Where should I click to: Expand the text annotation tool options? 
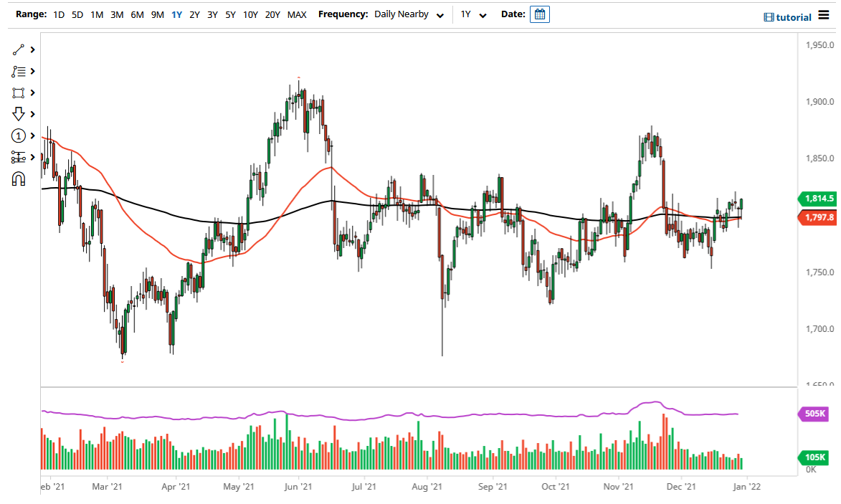coord(33,71)
